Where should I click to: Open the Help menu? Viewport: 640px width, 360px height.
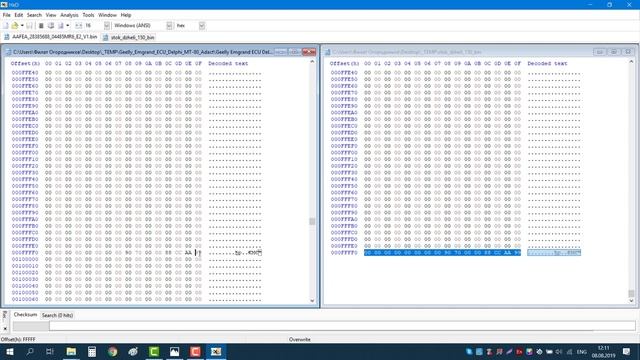click(126, 15)
